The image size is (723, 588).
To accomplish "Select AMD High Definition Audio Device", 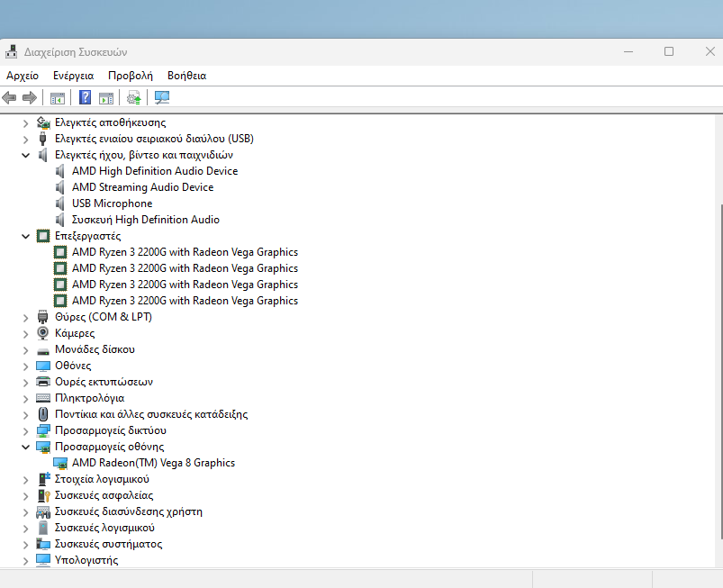I will click(x=155, y=171).
